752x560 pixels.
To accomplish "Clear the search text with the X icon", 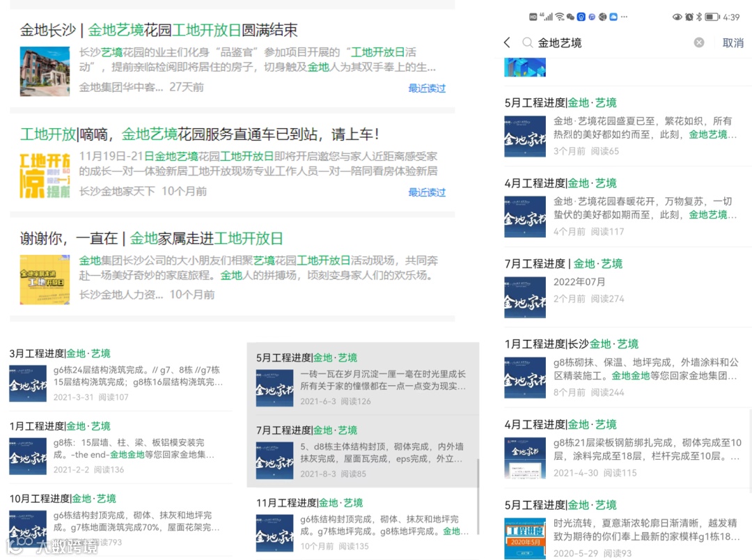I will 699,42.
